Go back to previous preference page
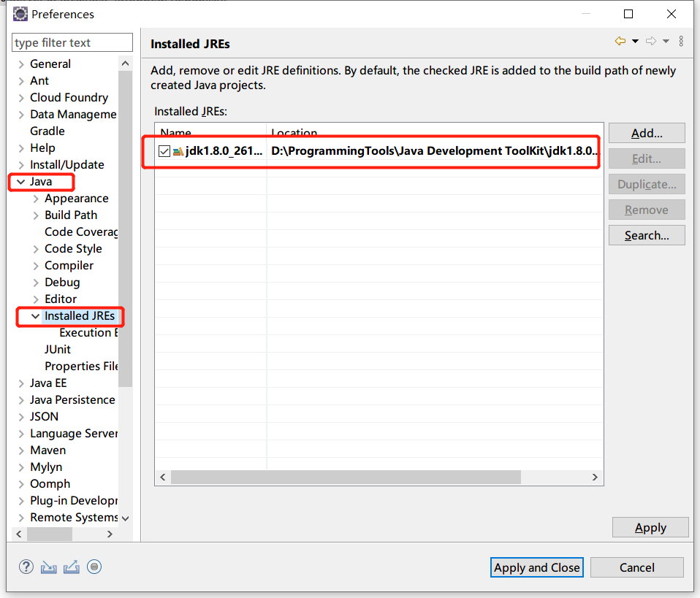 pos(619,41)
